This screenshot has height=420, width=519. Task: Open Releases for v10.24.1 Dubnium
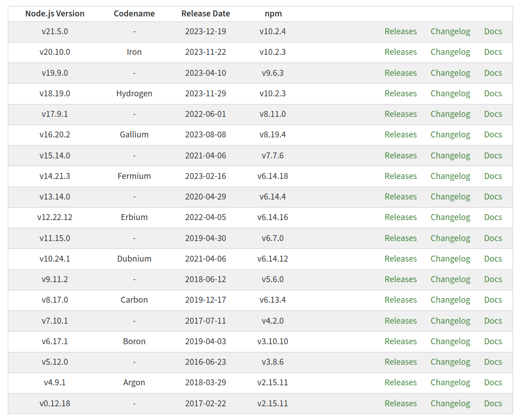click(x=401, y=258)
